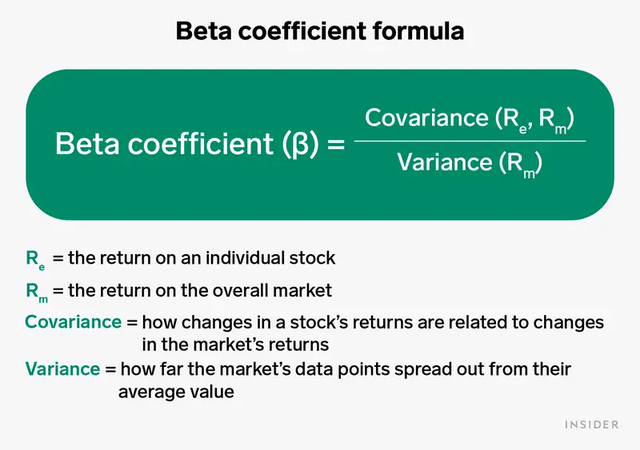Click the green "Re" legend label

click(x=34, y=259)
